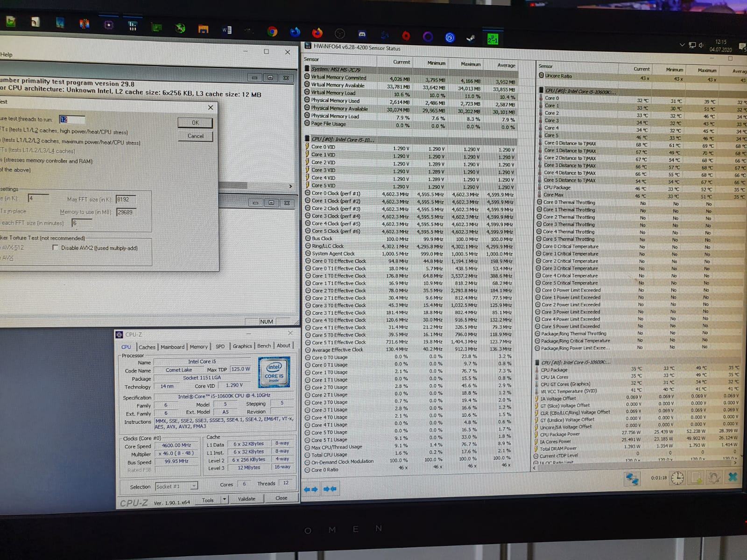Open Word from taskbar
747x560 pixels.
click(x=227, y=30)
